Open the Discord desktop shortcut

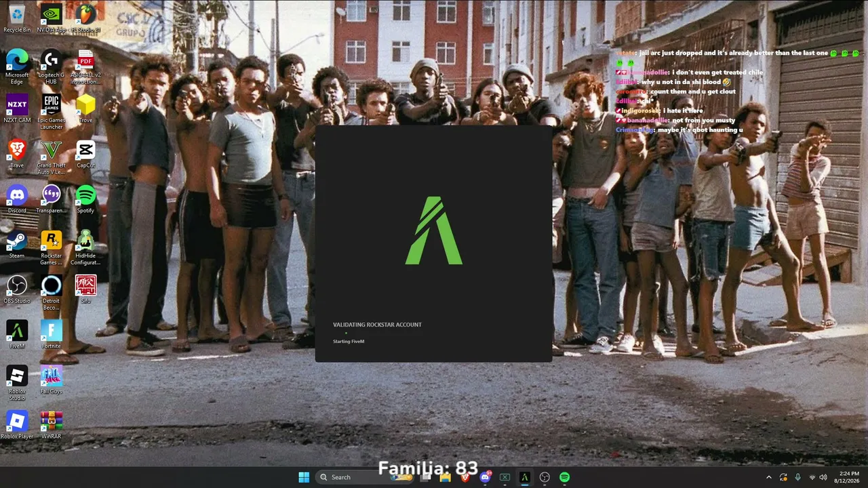click(17, 199)
